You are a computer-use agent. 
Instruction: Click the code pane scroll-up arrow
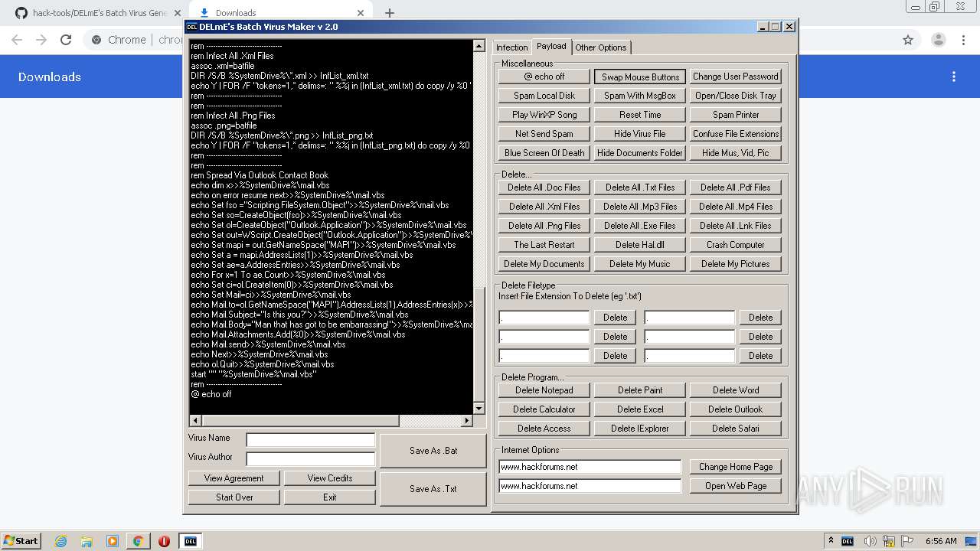point(479,46)
